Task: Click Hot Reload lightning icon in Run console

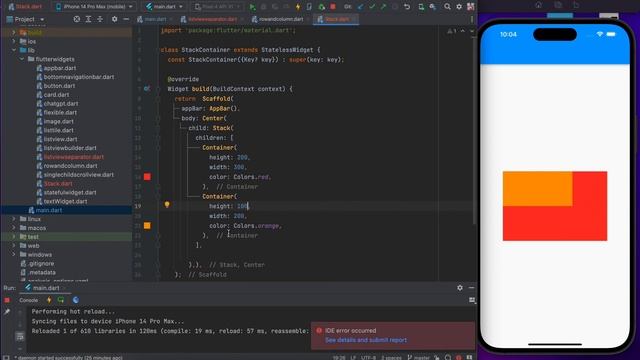Action: pos(49,300)
